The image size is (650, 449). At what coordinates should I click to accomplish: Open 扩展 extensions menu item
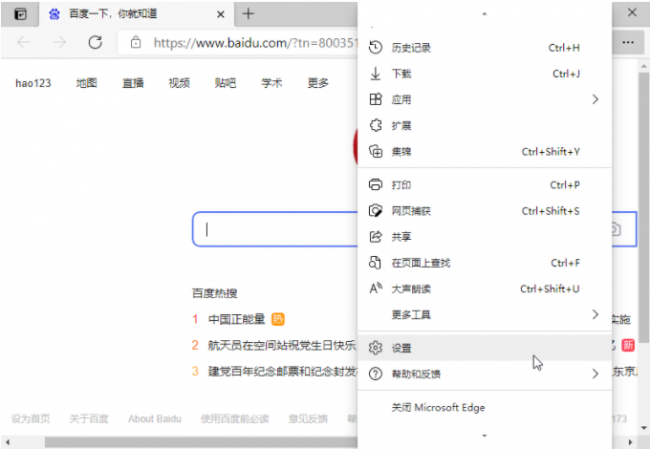(x=485, y=126)
